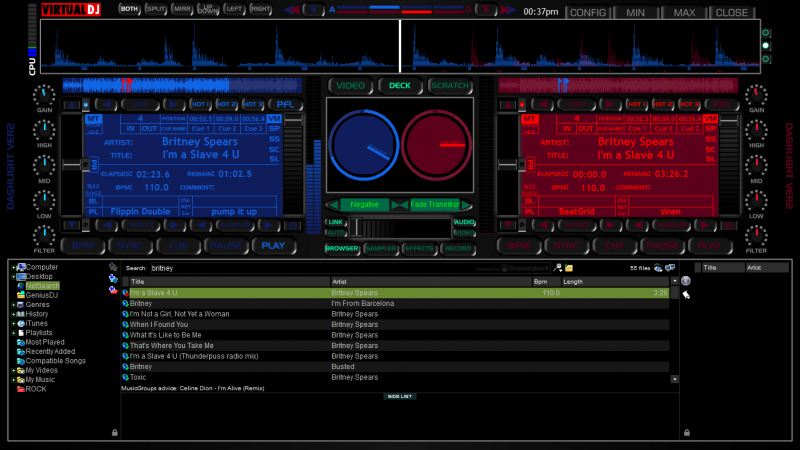Screen dimensions: 800x450
Task: Toggle MT master tempo on left deck
Action: click(93, 118)
